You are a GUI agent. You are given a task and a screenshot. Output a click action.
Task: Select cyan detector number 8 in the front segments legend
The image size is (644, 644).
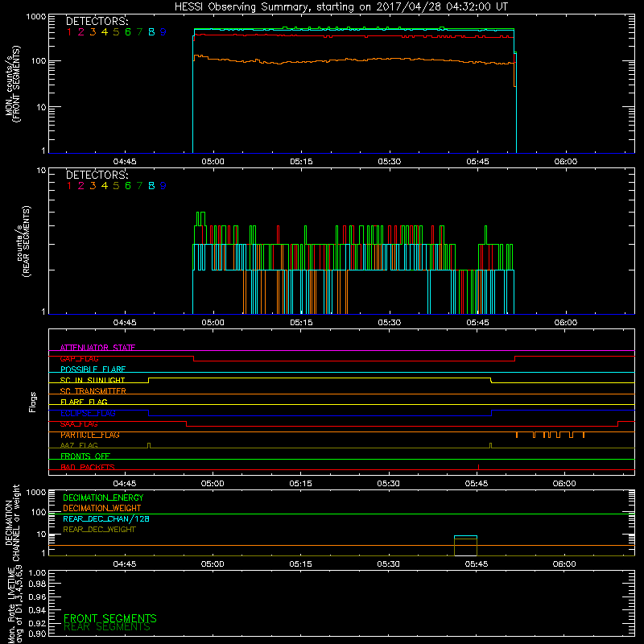(x=151, y=32)
